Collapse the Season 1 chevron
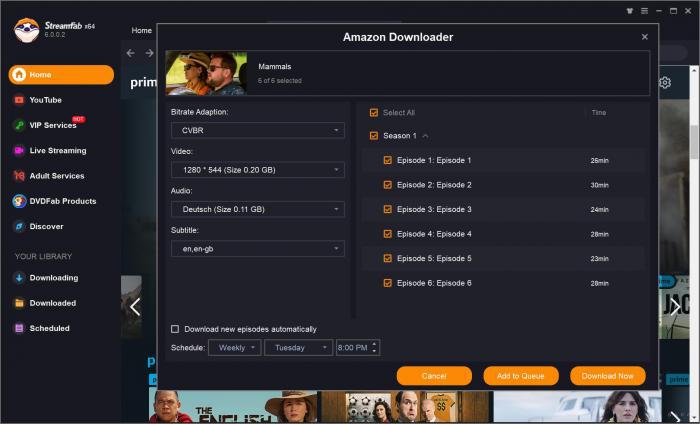This screenshot has width=700, height=424. point(425,136)
